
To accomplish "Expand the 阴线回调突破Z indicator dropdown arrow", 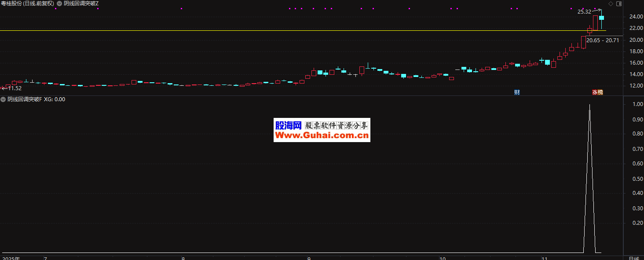I will [x=59, y=4].
